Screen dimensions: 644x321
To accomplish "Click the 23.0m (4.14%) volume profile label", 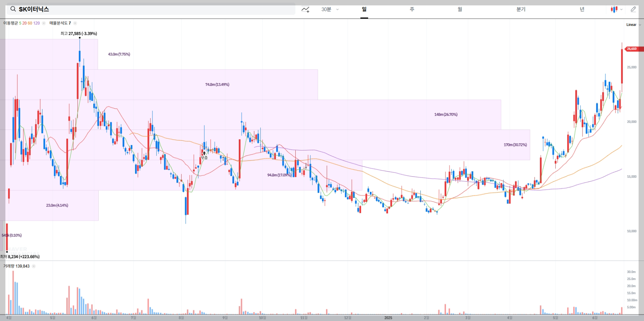I will pos(57,205).
